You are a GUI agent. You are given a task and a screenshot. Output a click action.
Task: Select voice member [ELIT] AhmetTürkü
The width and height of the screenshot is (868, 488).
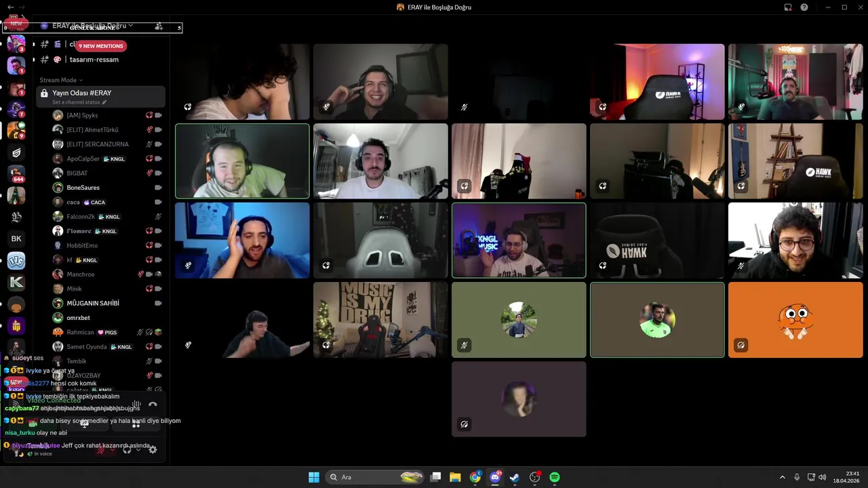(107, 130)
